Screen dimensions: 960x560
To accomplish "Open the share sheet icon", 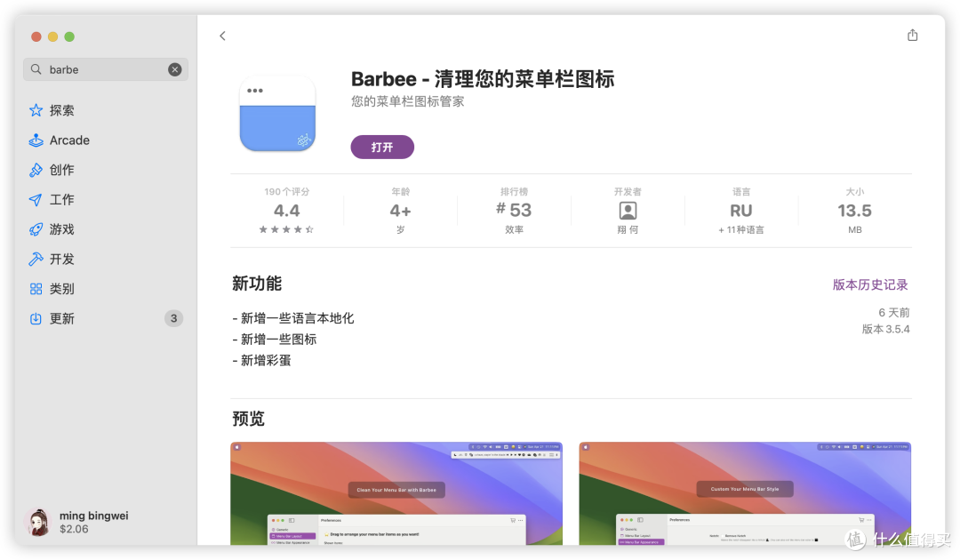I will pyautogui.click(x=912, y=35).
